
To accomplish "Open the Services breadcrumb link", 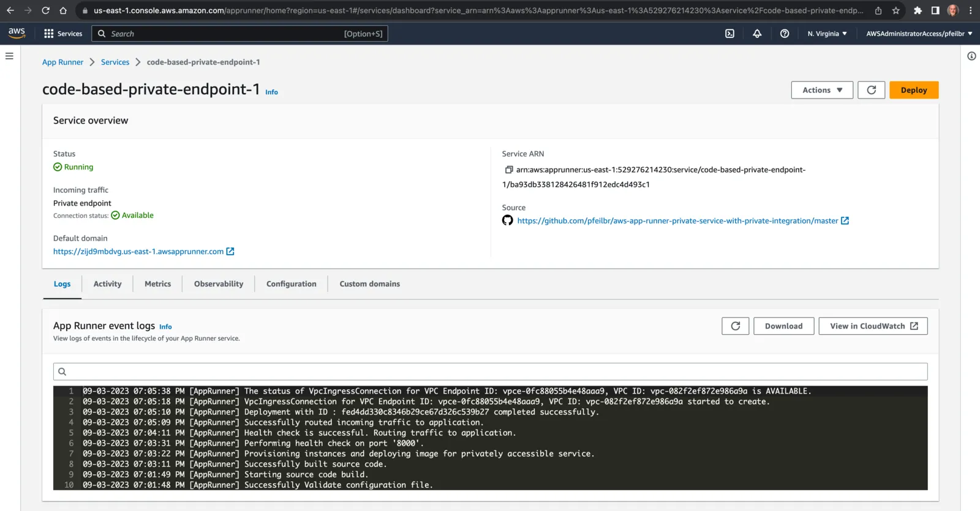I will [115, 62].
